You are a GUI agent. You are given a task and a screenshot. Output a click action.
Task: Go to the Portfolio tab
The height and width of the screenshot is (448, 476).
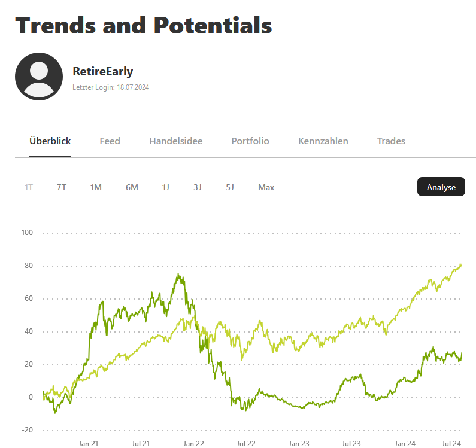[250, 141]
